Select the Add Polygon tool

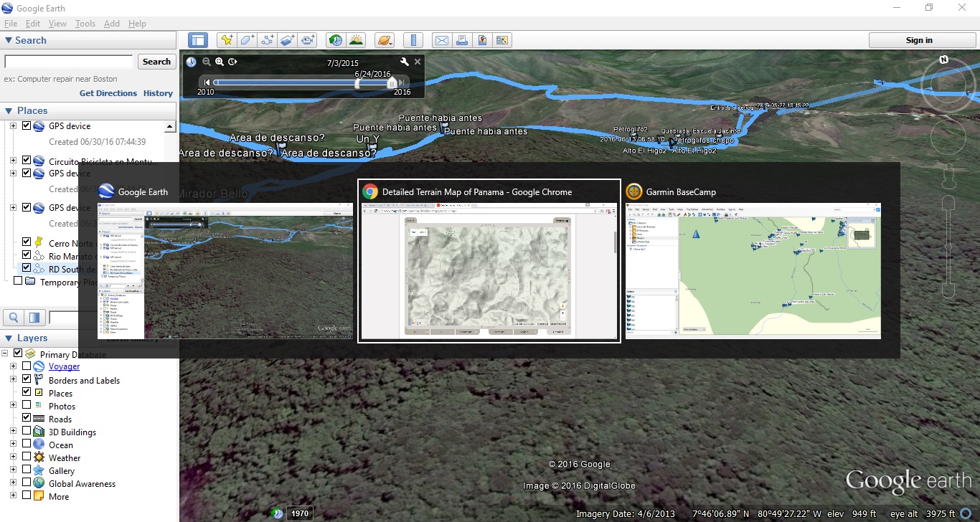[247, 40]
